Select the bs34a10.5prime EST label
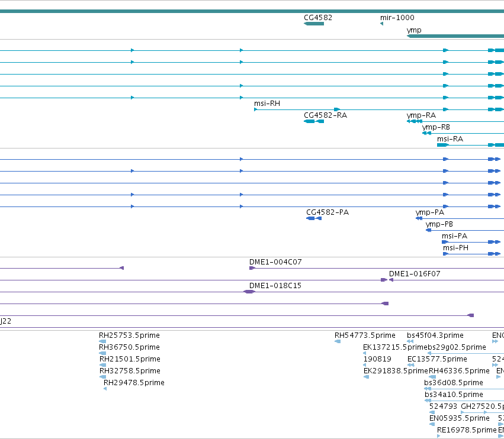 tap(454, 395)
